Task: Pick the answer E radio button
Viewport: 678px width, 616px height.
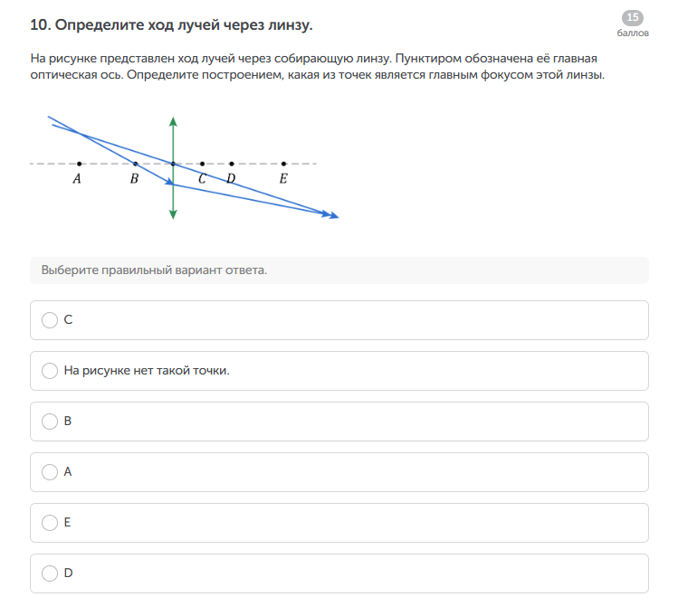Action: tap(50, 522)
